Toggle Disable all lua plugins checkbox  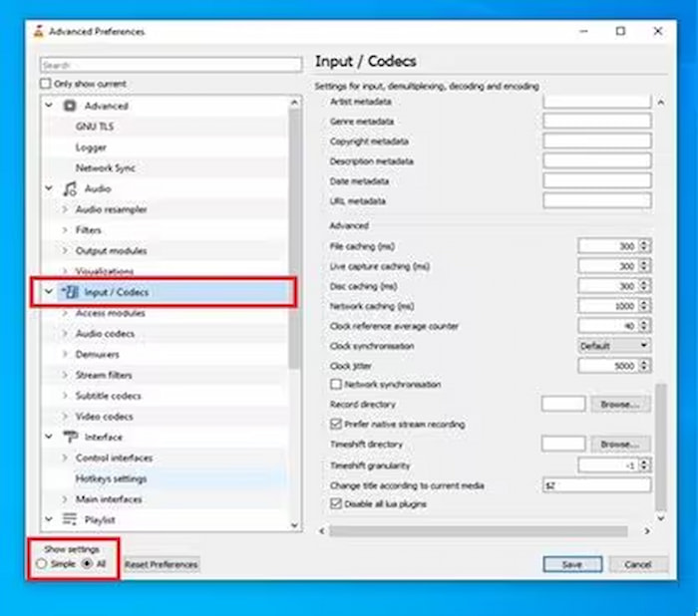[x=335, y=504]
